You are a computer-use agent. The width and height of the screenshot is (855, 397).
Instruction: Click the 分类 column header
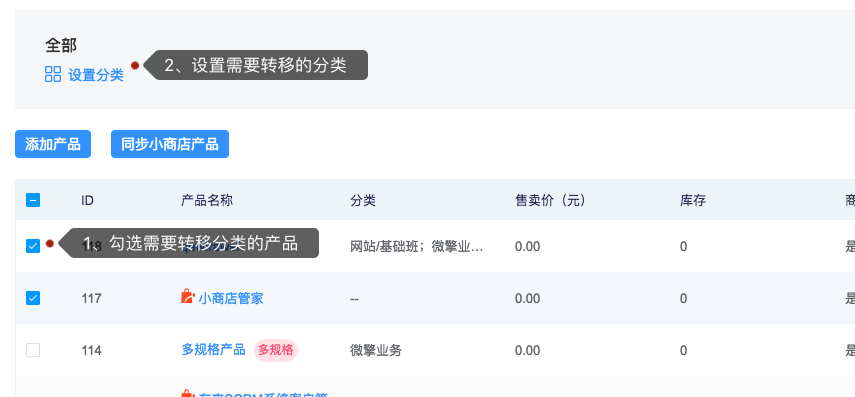click(363, 201)
